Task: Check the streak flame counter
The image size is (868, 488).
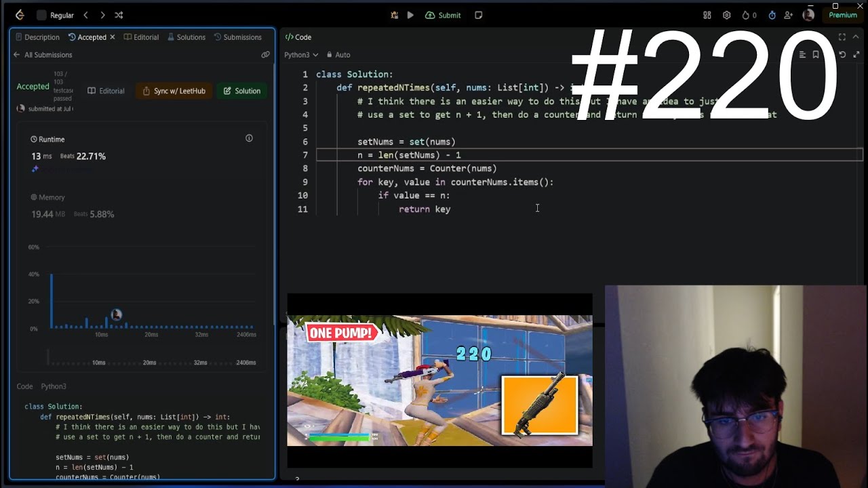Action: tap(749, 15)
